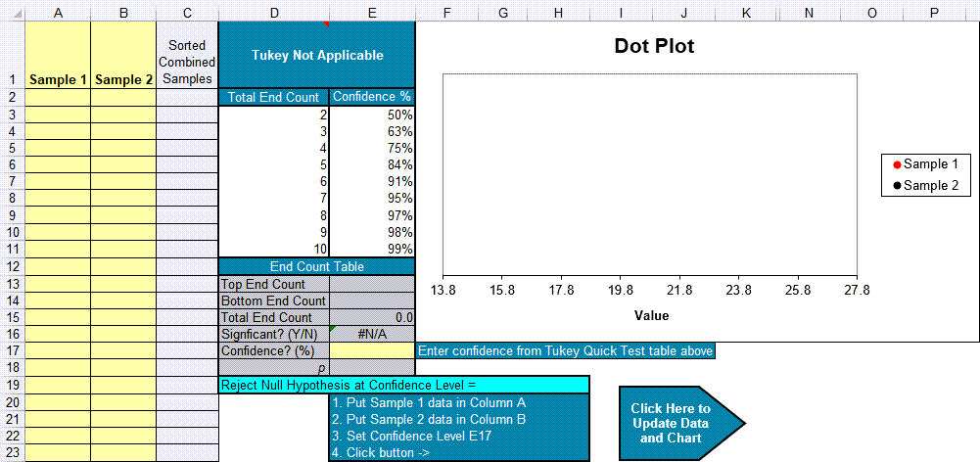Click the Sample 1 header cell
Image resolution: width=980 pixels, height=462 pixels.
(x=58, y=79)
